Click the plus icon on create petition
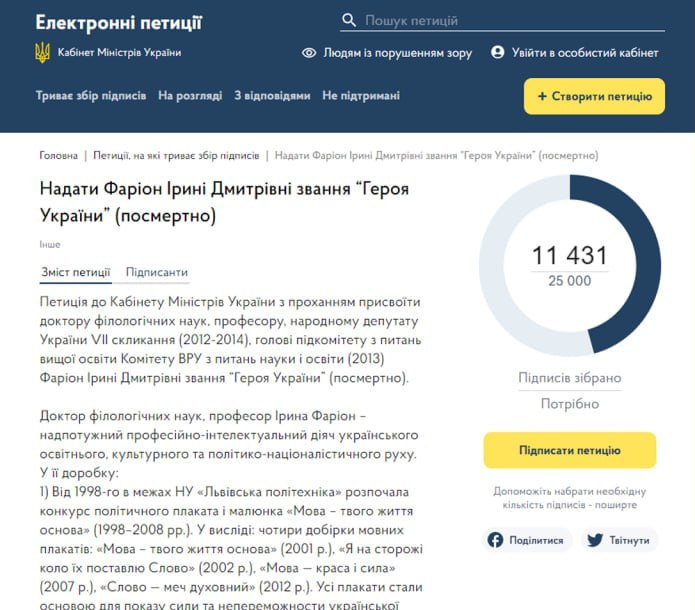This screenshot has width=695, height=610. (542, 96)
